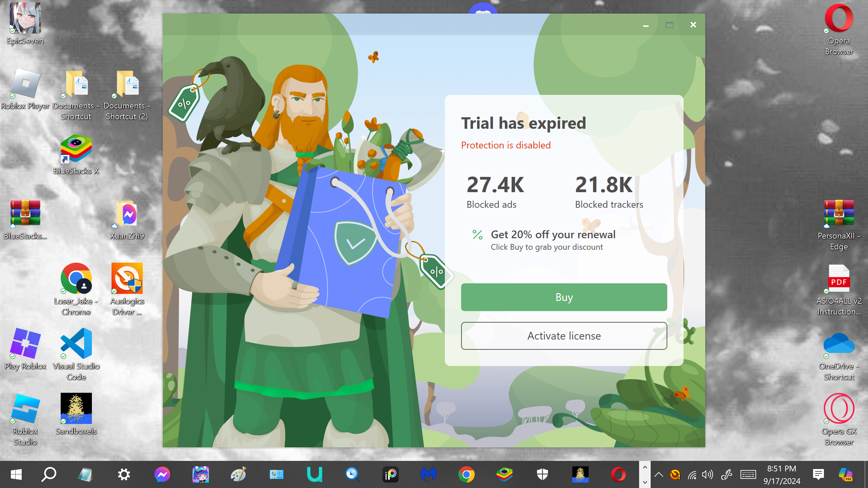Open the Sandboxels desktop shortcut
Viewport: 868px width, 488px height.
[x=76, y=408]
